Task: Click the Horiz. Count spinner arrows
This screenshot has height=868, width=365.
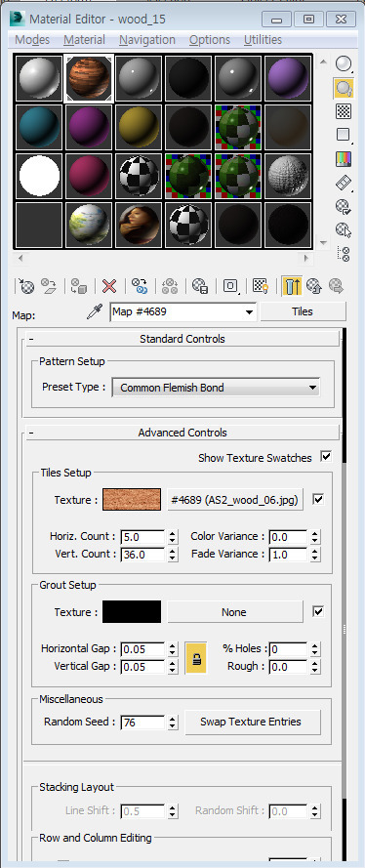Action: pos(173,537)
